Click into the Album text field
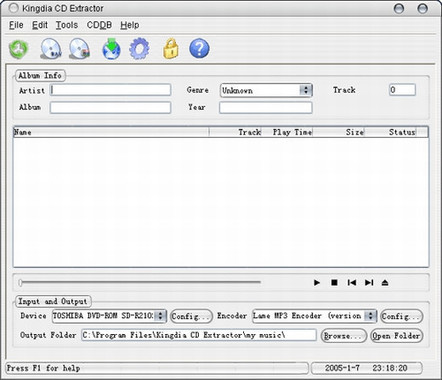 click(110, 107)
